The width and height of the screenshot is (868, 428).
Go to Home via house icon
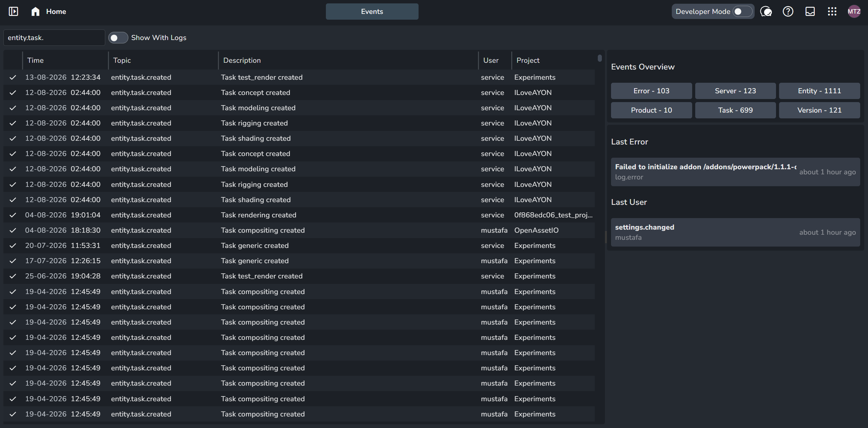35,12
